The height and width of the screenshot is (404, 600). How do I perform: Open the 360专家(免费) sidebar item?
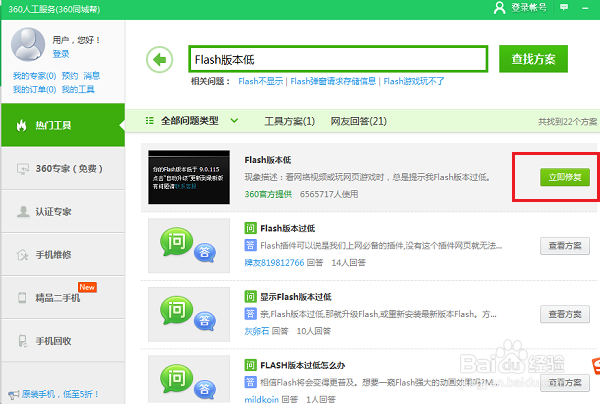(x=63, y=169)
